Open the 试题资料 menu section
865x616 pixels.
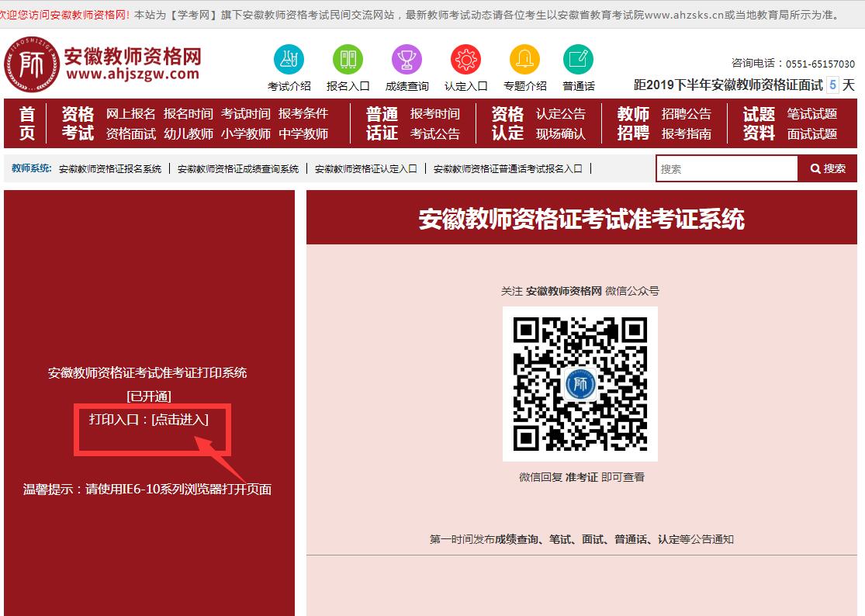click(759, 123)
